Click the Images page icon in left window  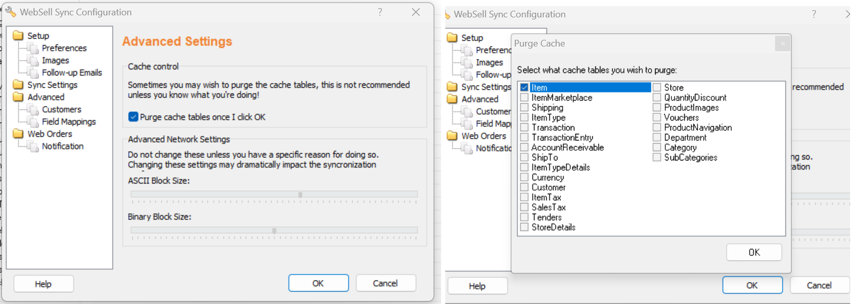pos(34,61)
